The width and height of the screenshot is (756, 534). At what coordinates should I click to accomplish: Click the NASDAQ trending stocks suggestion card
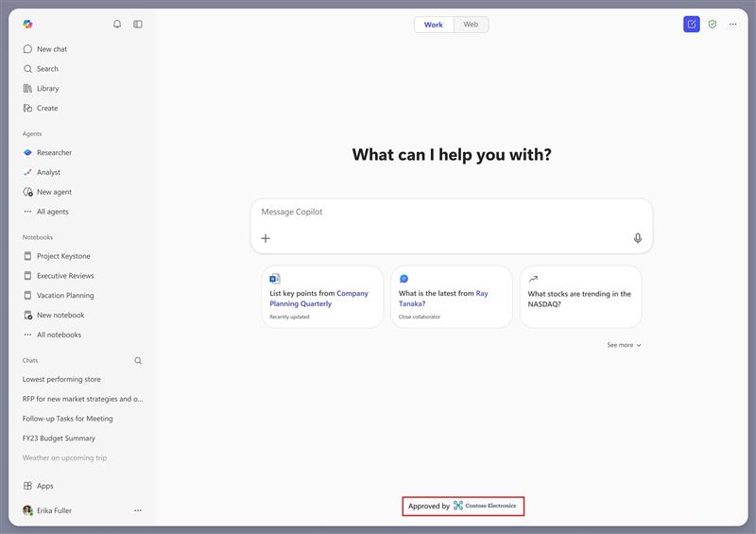pos(580,297)
